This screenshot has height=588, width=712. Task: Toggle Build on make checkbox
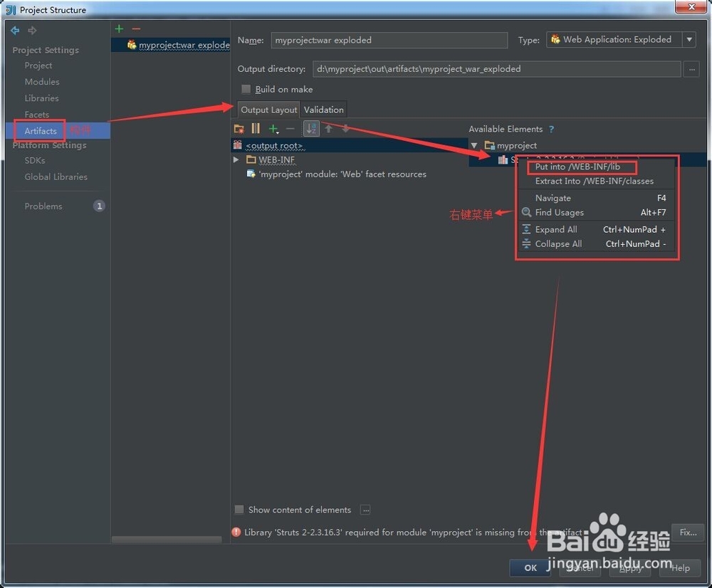246,89
